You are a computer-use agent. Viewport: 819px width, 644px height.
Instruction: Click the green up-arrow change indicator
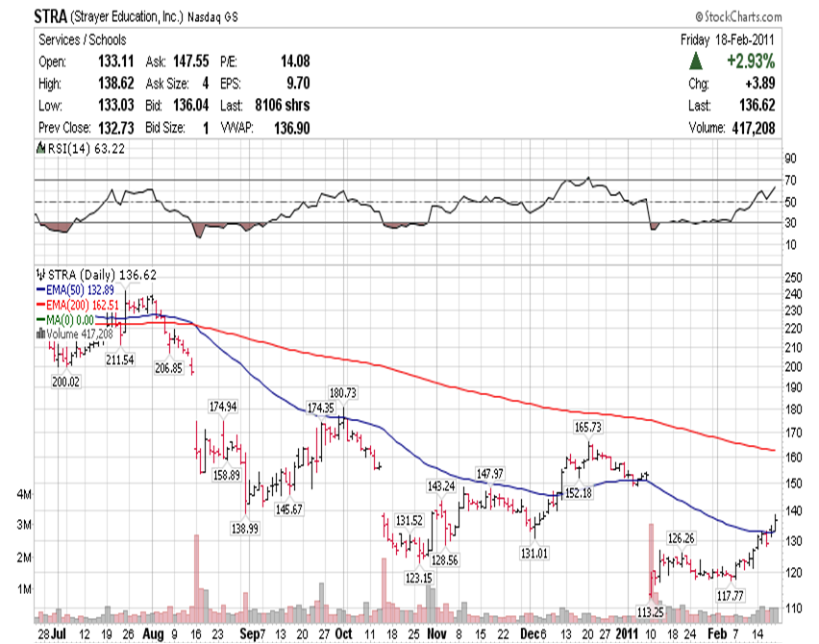coord(696,62)
